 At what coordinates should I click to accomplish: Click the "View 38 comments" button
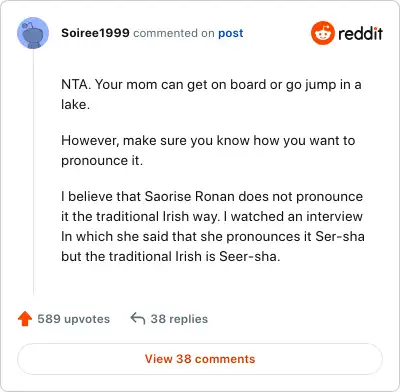click(x=200, y=359)
